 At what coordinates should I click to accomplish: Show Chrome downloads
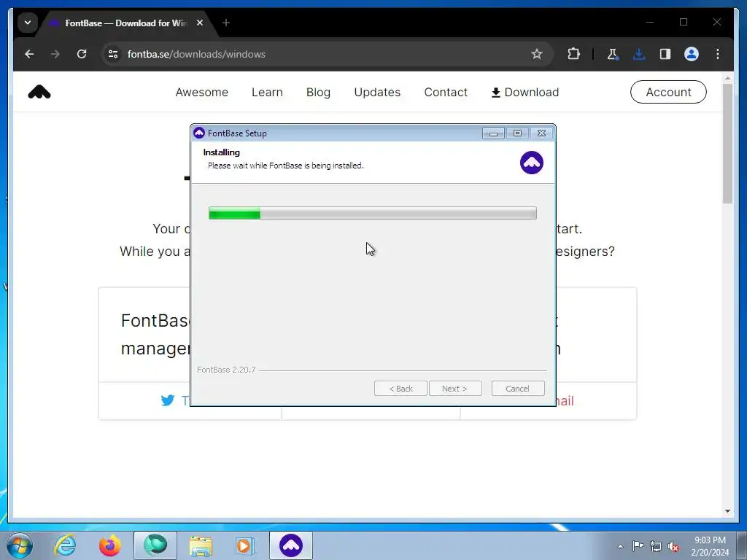coord(639,54)
